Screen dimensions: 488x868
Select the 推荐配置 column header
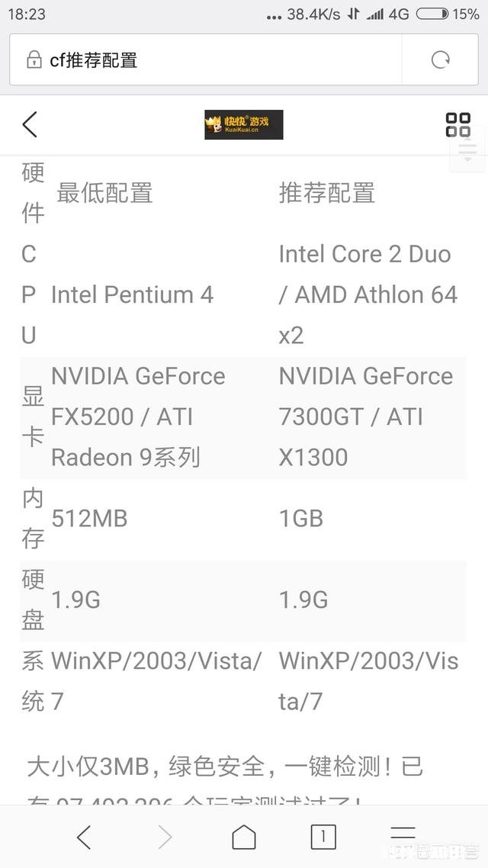click(327, 193)
